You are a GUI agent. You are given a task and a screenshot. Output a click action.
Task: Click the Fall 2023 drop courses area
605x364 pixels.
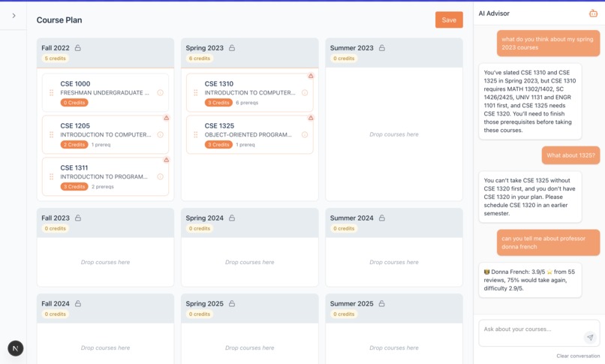coord(105,262)
